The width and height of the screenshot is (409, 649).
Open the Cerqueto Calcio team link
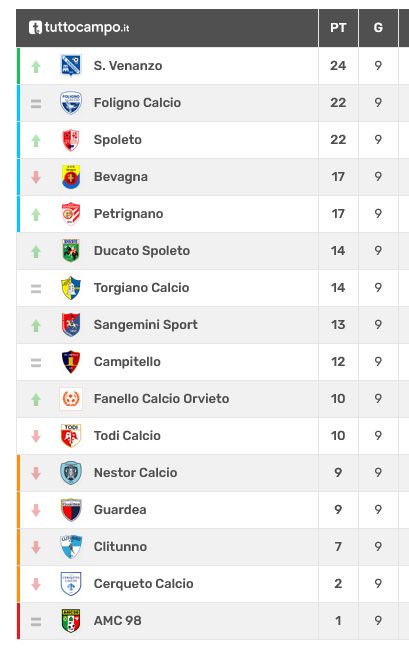point(144,584)
